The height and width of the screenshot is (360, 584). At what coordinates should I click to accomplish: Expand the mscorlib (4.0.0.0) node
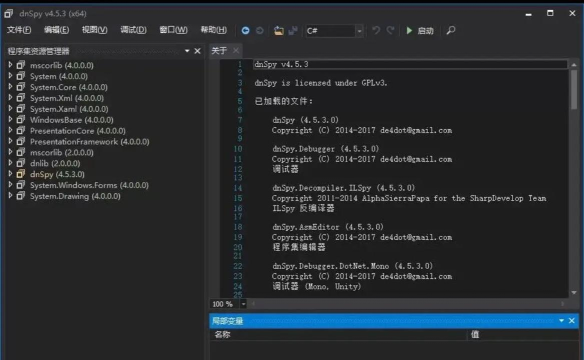pos(10,65)
